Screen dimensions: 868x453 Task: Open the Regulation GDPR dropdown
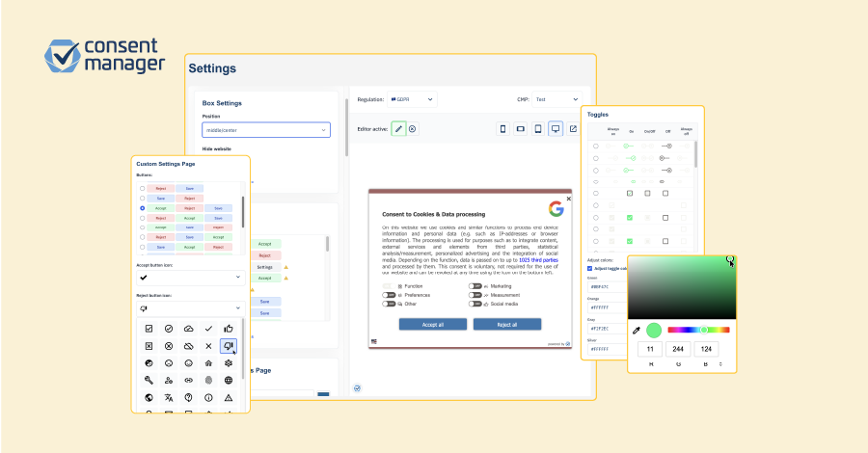(x=412, y=99)
